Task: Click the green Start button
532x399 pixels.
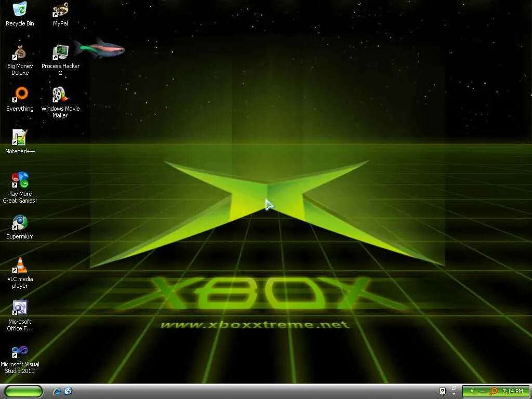Action: pyautogui.click(x=24, y=392)
